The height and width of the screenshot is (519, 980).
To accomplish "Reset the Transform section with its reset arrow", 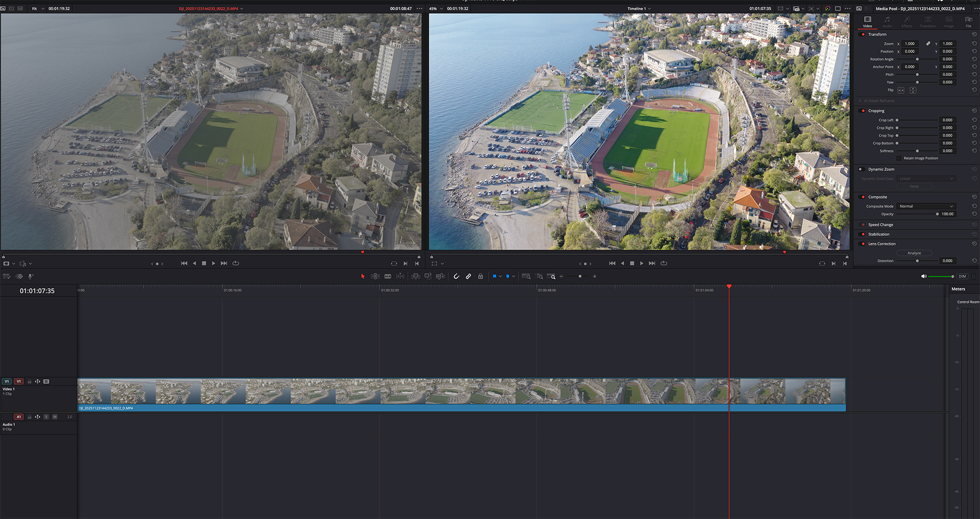I will point(974,35).
